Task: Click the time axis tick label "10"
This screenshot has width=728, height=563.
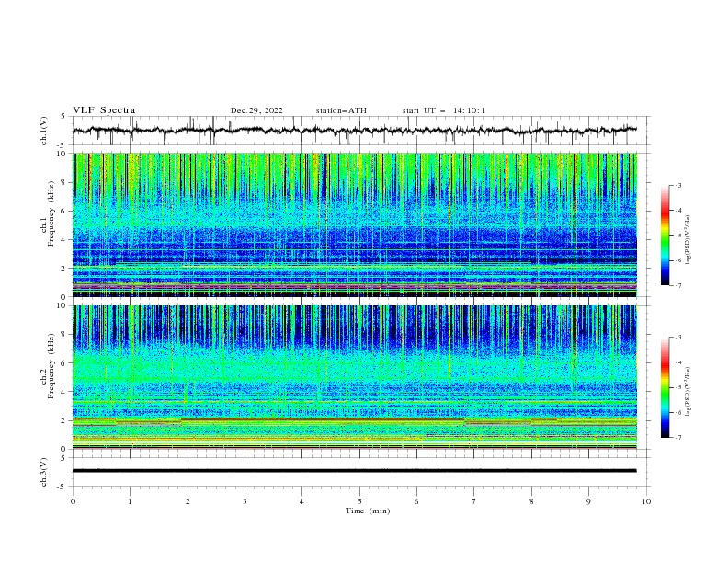Action: click(646, 501)
